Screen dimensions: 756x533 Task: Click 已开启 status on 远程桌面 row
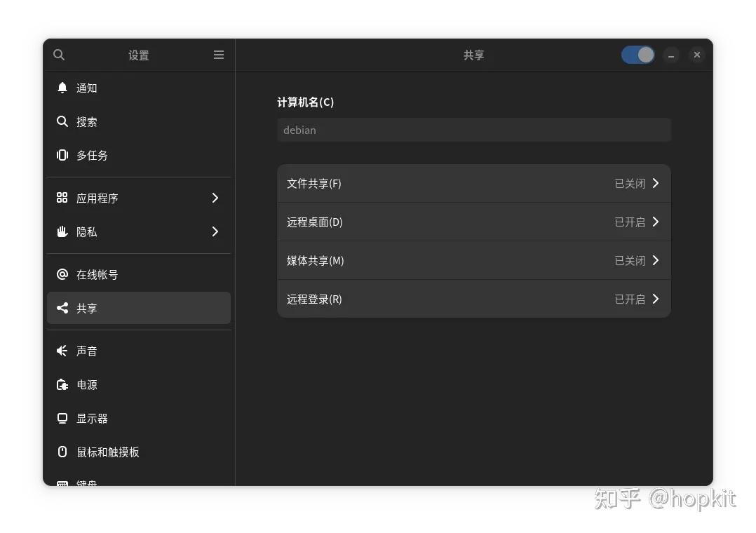(x=630, y=222)
